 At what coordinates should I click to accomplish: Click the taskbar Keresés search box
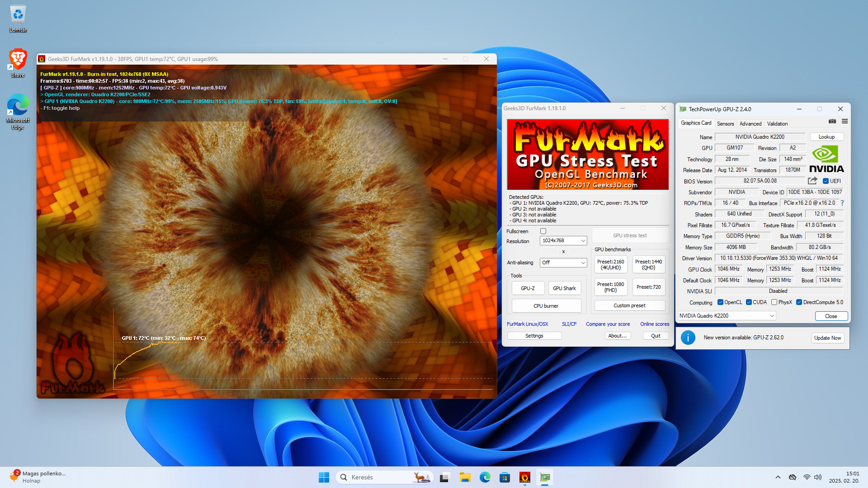pos(384,477)
